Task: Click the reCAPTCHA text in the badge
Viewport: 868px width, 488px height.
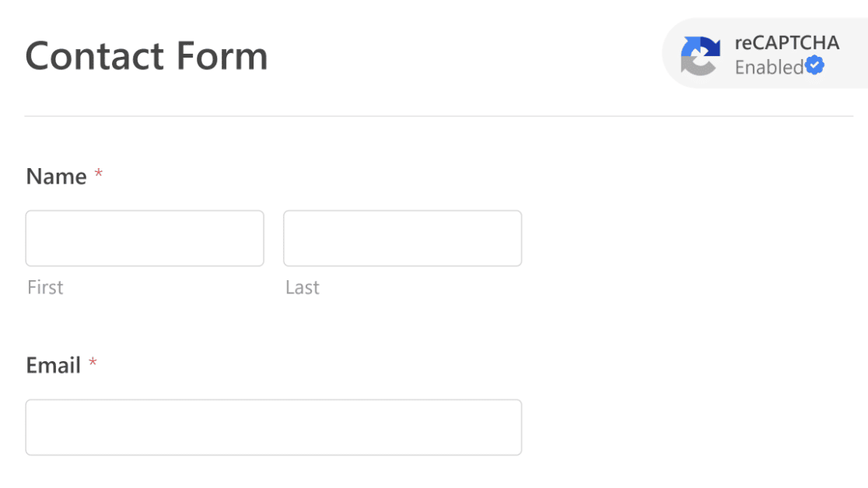Action: tap(786, 43)
